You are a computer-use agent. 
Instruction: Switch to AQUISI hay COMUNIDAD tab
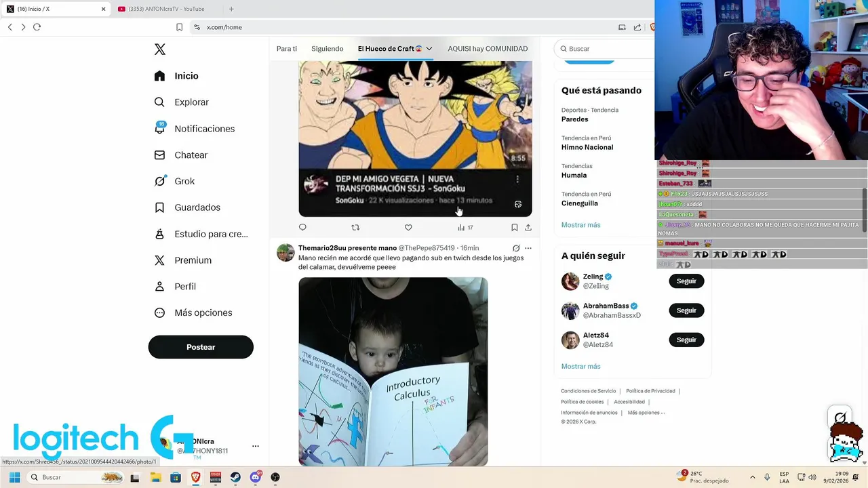(488, 49)
